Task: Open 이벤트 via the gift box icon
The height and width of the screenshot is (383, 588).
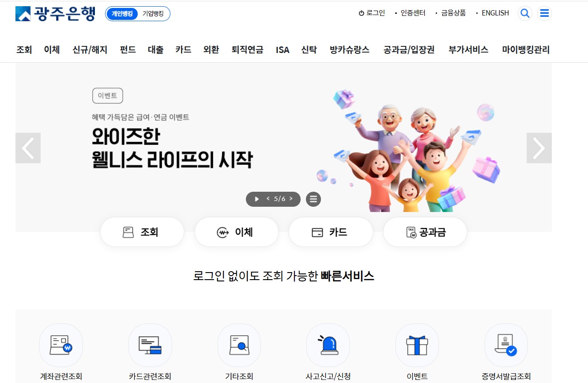Action: (x=417, y=345)
